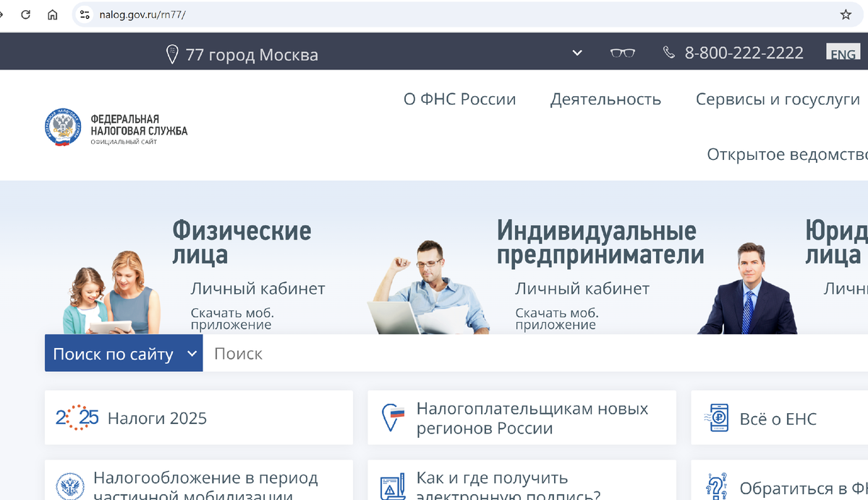
Task: Open Физические лица section heading
Action: click(242, 242)
